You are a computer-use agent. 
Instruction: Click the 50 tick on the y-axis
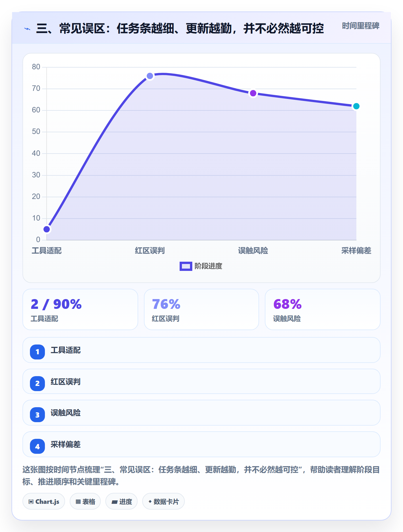pos(36,132)
